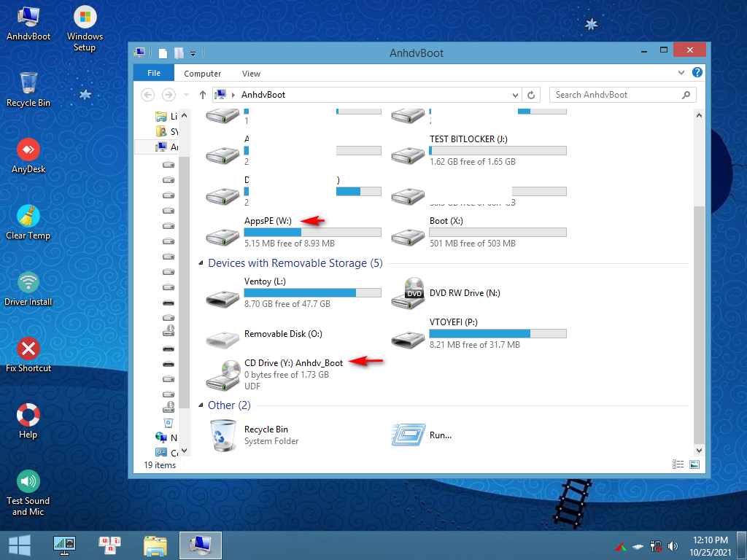Image resolution: width=747 pixels, height=560 pixels.
Task: Select the AppsPE (W:) drive
Action: tap(293, 233)
